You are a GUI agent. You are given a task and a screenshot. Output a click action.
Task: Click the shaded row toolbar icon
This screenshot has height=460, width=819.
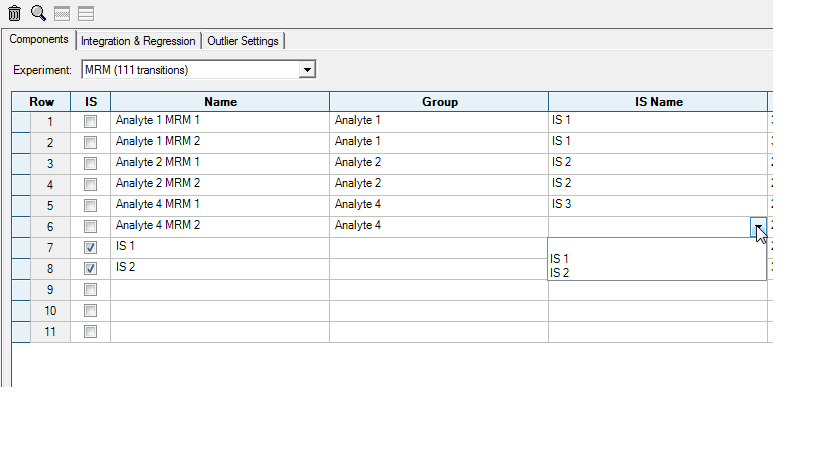pyautogui.click(x=62, y=13)
